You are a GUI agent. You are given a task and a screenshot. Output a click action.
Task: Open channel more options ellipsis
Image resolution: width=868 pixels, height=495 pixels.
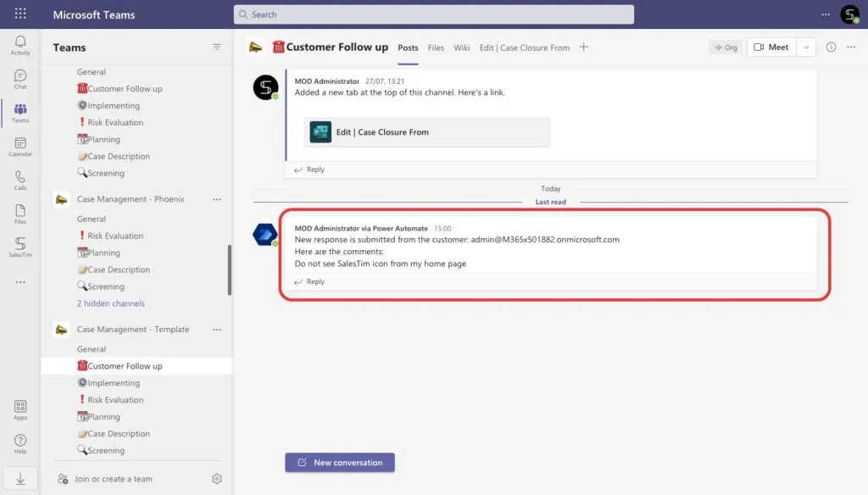(851, 47)
